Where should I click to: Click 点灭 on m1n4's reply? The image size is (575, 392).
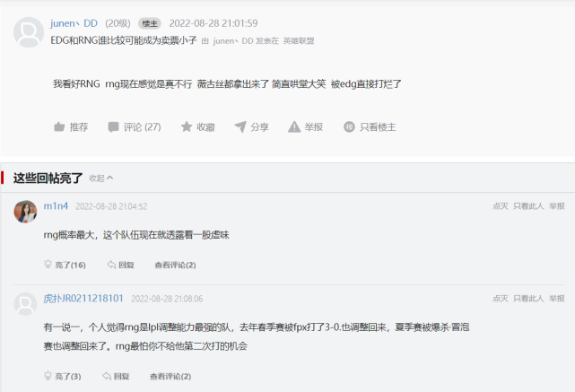(x=501, y=206)
